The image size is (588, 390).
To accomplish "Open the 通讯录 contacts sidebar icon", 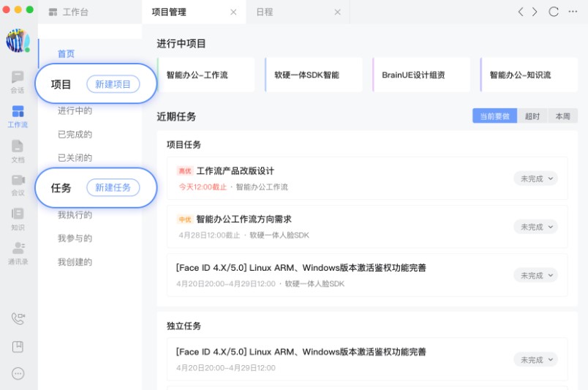I will pos(18,252).
